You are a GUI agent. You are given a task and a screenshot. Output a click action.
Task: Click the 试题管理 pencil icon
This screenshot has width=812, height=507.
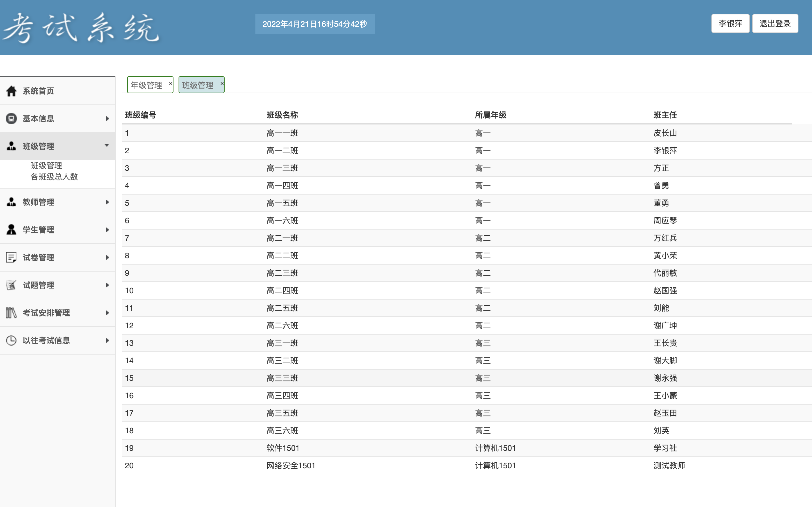coord(11,285)
